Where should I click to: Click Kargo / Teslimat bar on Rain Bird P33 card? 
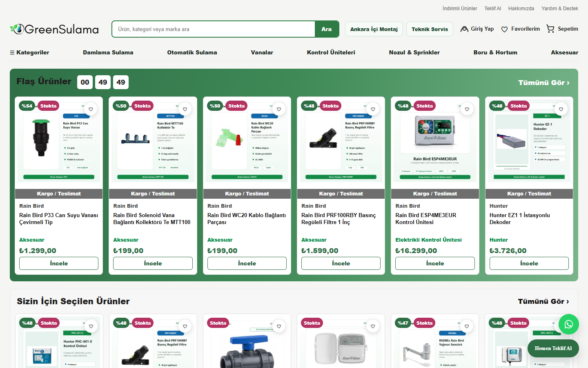tap(59, 194)
